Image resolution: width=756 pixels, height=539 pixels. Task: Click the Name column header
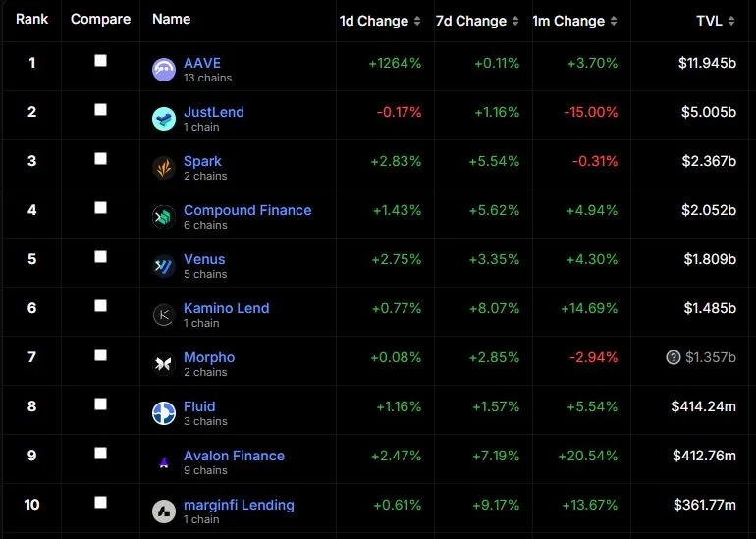(171, 19)
